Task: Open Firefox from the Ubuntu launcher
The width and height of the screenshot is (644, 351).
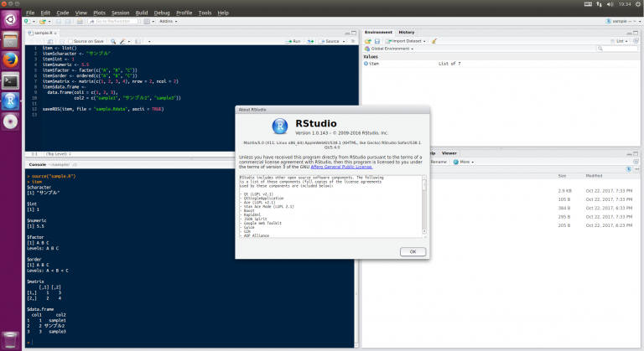Action: (10, 59)
